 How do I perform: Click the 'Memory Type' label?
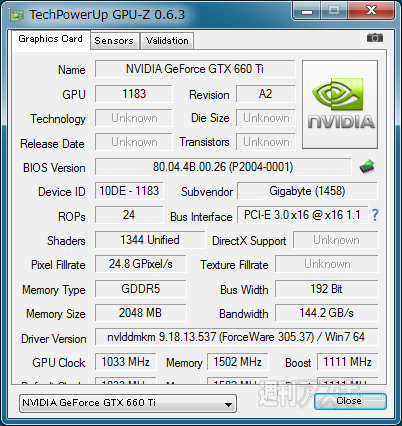54,290
